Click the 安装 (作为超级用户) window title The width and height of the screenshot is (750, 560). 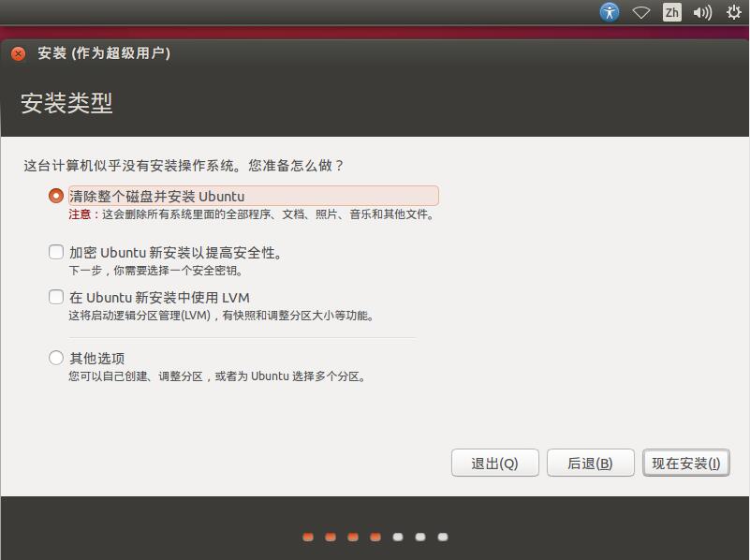pos(104,53)
